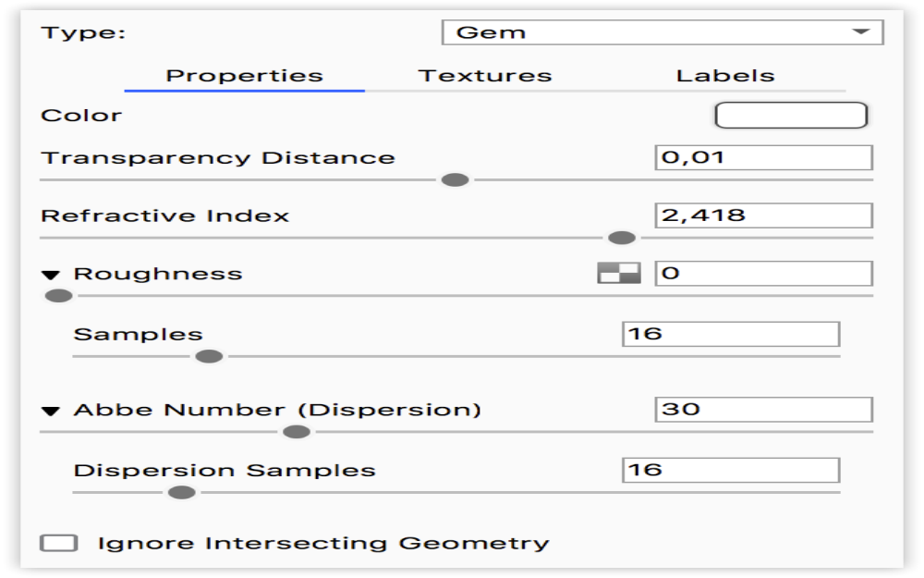This screenshot has width=924, height=578.
Task: Open the Color swatch picker
Action: click(x=791, y=116)
